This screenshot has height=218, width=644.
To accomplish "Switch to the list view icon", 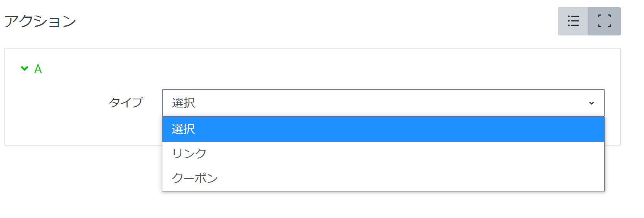I will coord(573,21).
